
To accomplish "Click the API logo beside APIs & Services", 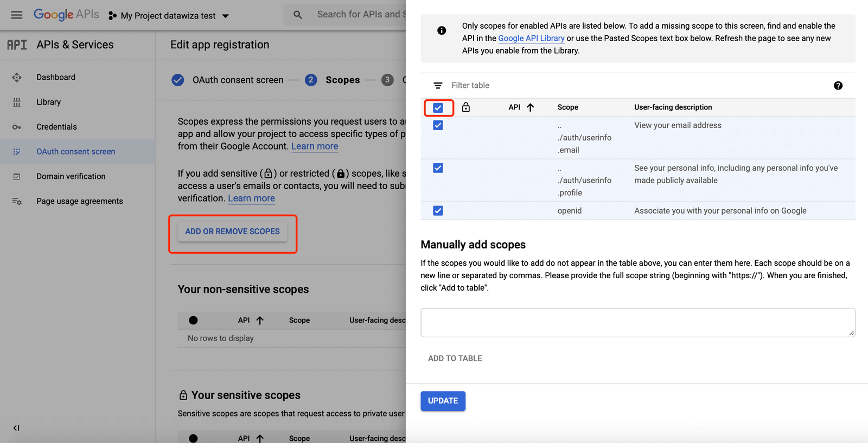I will tap(17, 45).
